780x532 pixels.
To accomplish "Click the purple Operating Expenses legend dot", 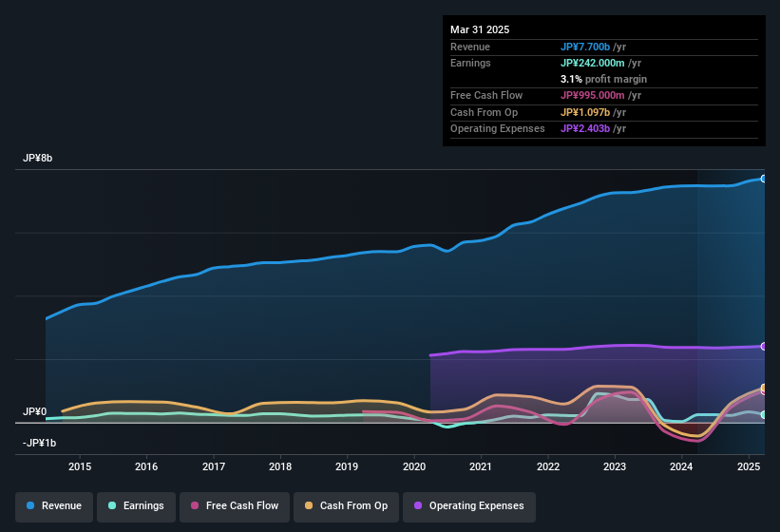I will 418,505.
